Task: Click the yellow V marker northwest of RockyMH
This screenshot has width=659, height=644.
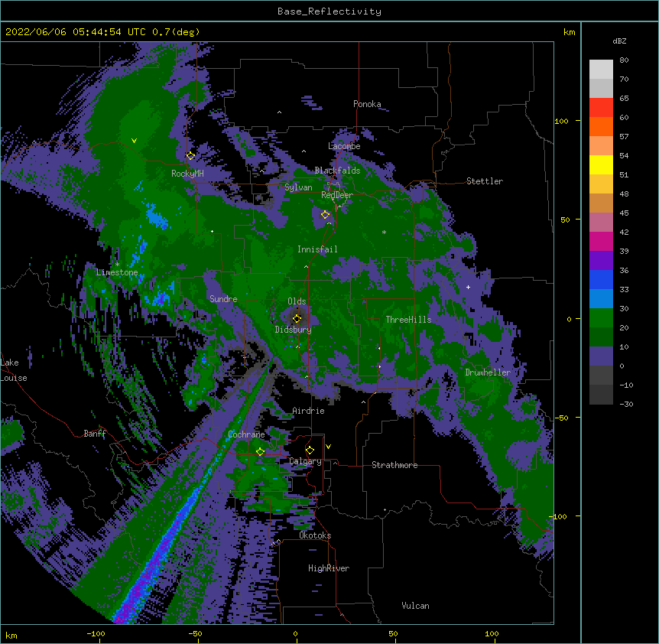Action: 134,141
